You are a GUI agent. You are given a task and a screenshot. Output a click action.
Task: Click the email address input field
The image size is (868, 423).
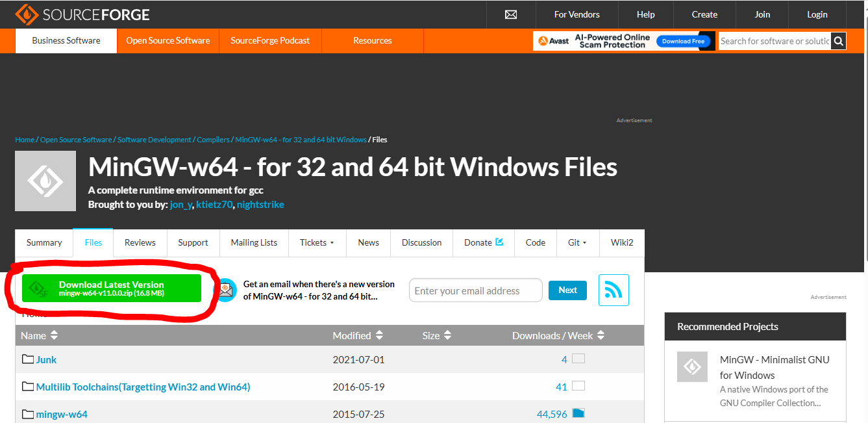[476, 290]
